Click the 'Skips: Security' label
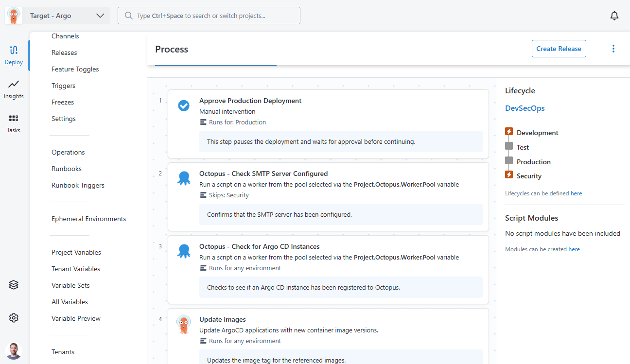Screen dimensions: 630x364 [x=228, y=195]
